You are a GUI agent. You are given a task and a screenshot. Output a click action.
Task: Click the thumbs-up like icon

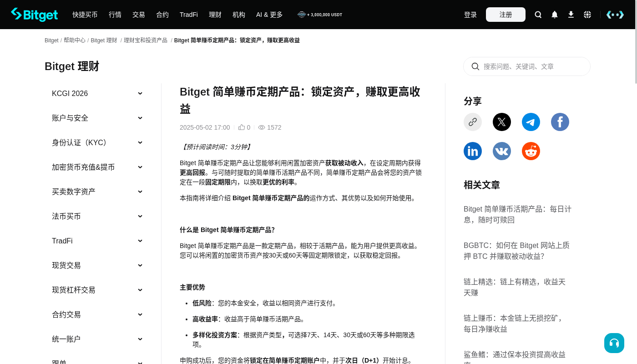tap(242, 127)
